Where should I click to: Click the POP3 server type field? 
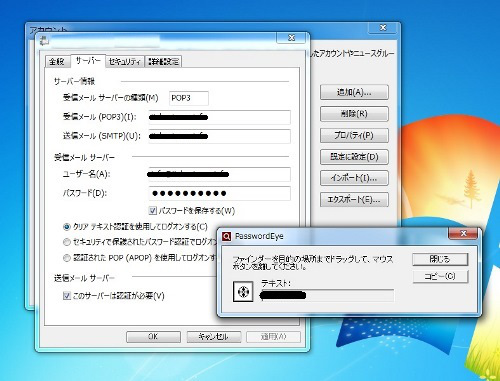coord(189,98)
